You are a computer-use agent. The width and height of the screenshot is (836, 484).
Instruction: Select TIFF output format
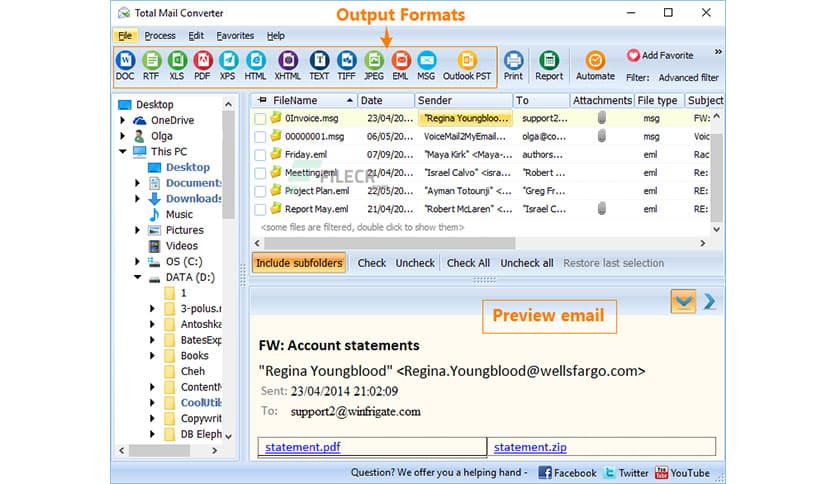[x=346, y=66]
